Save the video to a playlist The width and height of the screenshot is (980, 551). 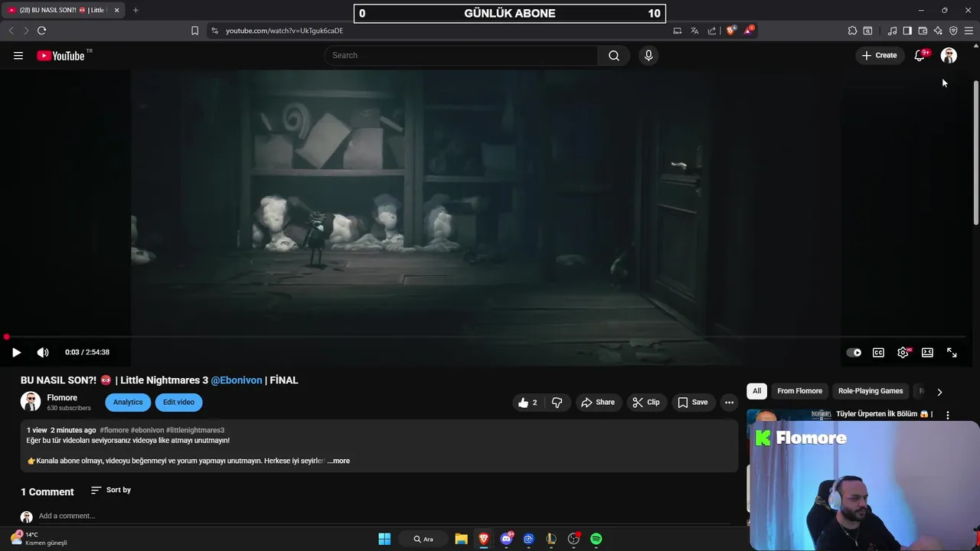693,403
